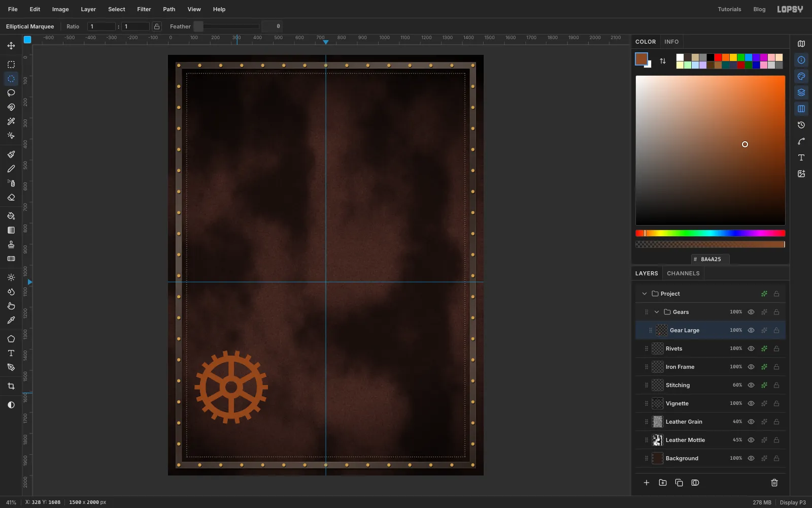This screenshot has width=812, height=508.
Task: Select the Gradient tool
Action: point(11,230)
